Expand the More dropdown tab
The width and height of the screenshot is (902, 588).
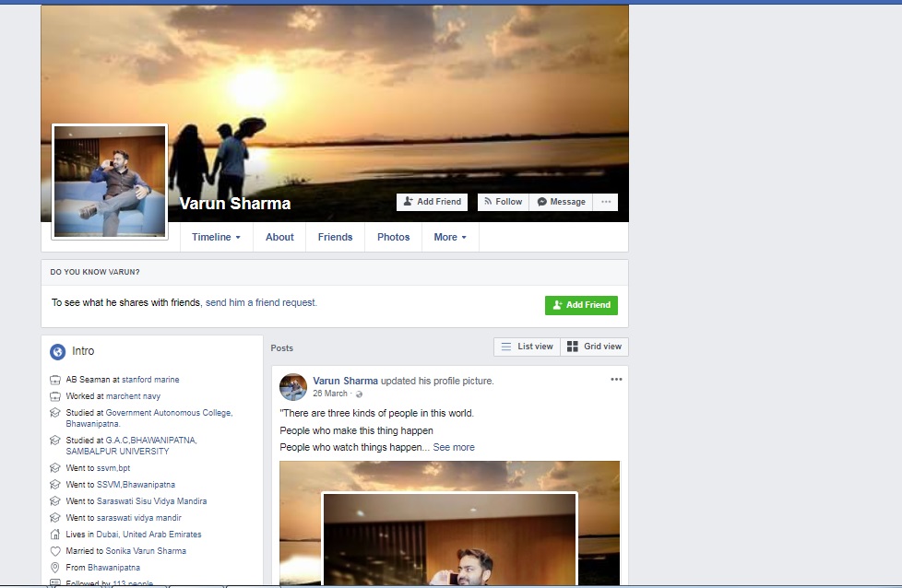(x=450, y=237)
